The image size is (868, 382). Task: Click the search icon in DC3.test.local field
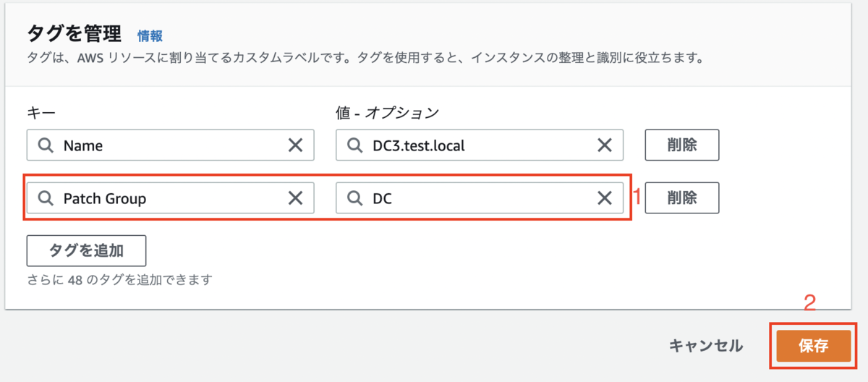(x=354, y=145)
